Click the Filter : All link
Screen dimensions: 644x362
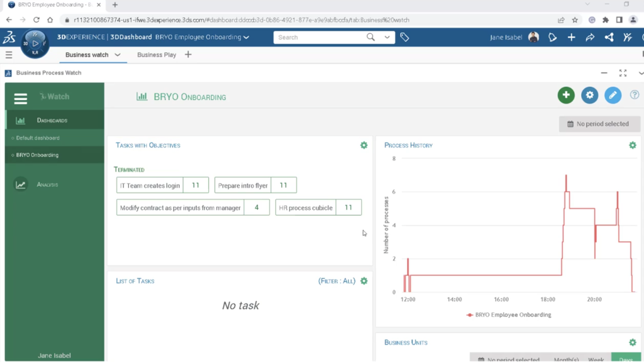[x=337, y=281]
